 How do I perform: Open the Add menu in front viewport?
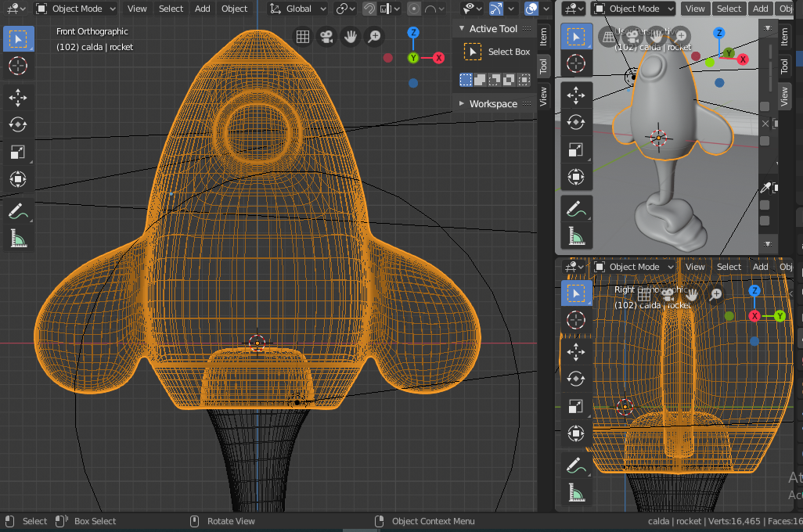click(x=202, y=9)
